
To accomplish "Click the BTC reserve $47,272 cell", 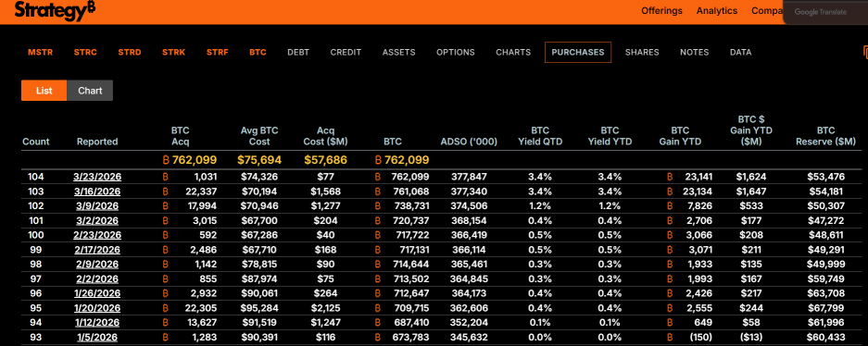I will [826, 220].
